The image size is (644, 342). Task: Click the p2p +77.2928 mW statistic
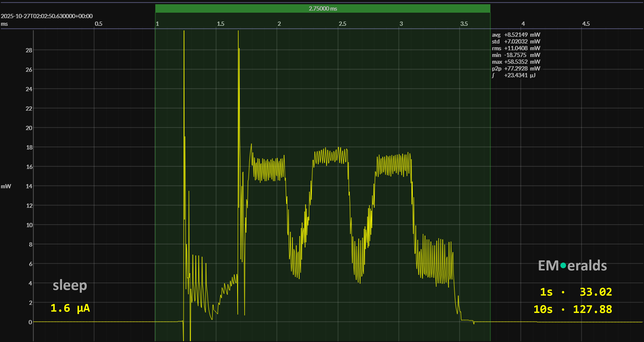[516, 69]
